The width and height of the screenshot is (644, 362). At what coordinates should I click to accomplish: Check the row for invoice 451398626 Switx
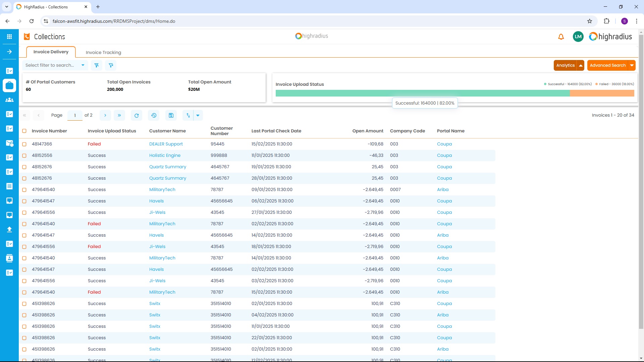pos(24,304)
